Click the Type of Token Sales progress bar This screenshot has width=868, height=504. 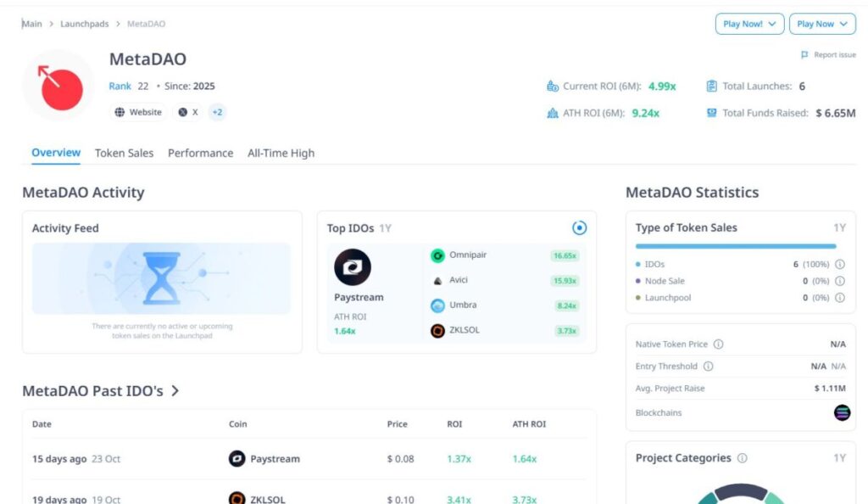(735, 246)
